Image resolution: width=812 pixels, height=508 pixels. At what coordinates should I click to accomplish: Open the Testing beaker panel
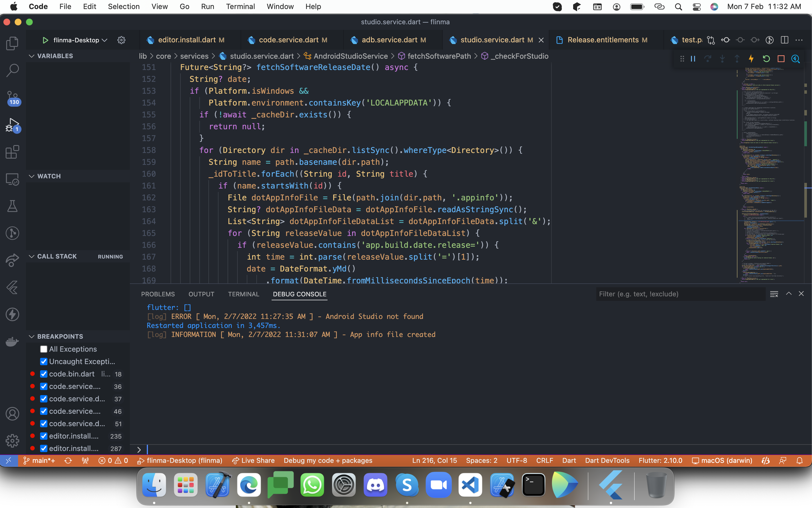pyautogui.click(x=12, y=206)
